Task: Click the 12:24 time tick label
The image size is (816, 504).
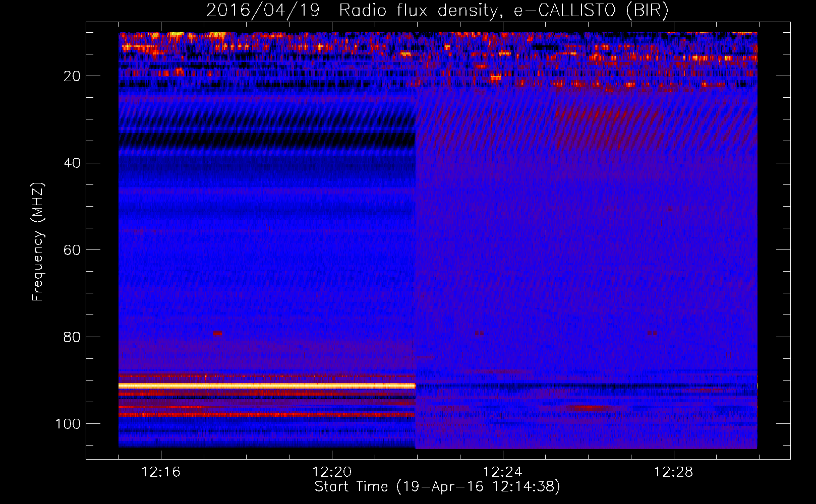Action: [x=503, y=472]
